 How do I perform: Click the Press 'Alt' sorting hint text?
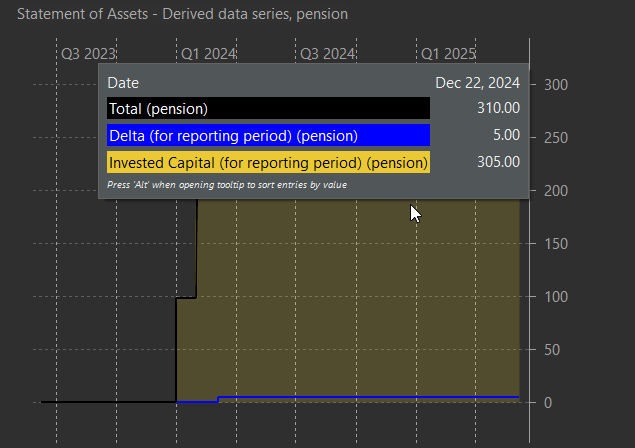click(227, 185)
